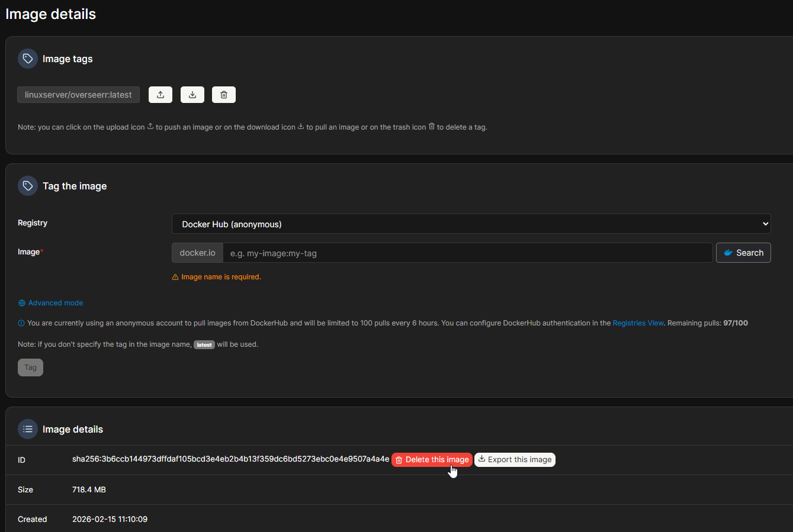Click the tag icon beside the "Image tags" heading
The height and width of the screenshot is (532, 793).
click(28, 59)
